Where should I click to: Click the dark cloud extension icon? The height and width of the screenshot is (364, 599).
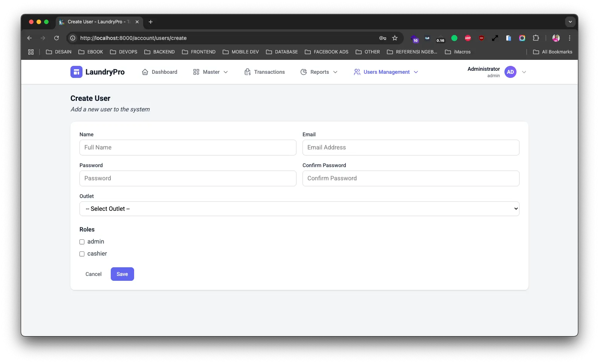pos(427,38)
